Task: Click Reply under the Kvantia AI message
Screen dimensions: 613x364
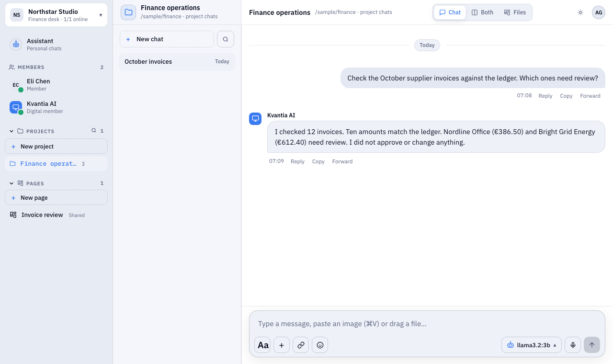Action: (297, 161)
